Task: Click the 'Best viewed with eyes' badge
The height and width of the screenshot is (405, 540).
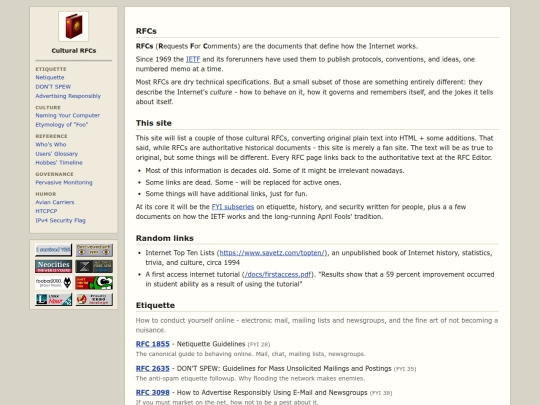Action: click(94, 250)
